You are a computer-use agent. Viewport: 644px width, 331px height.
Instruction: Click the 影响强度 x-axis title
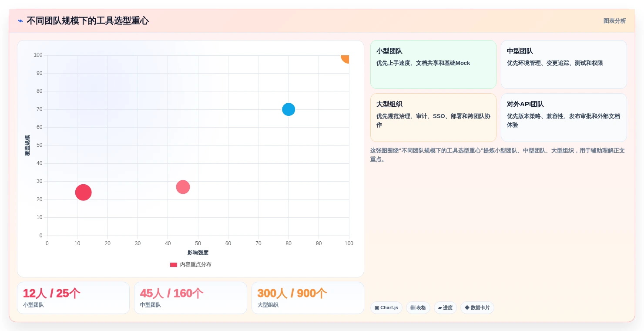[x=198, y=253]
